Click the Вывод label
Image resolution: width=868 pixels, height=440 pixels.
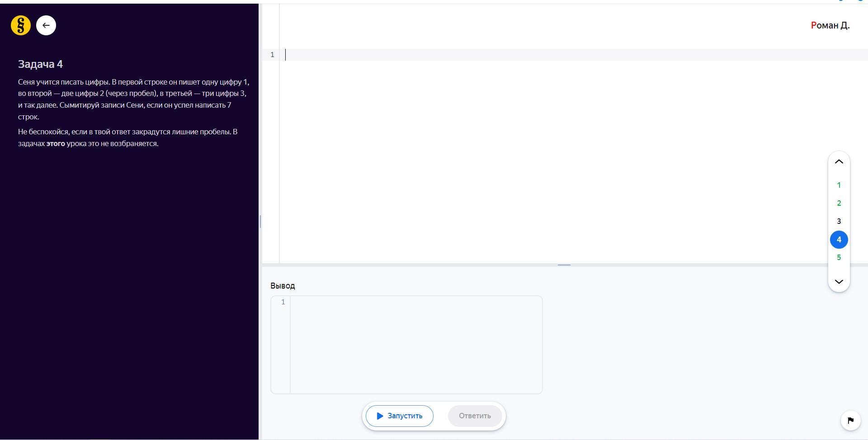tap(283, 286)
